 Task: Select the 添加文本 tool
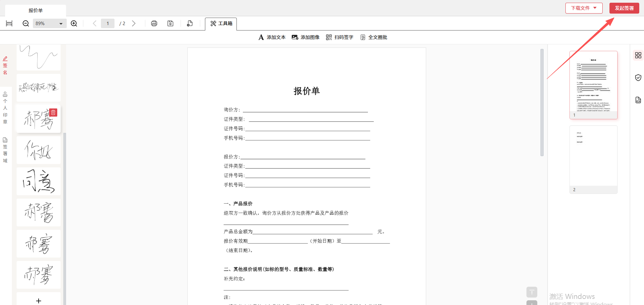point(272,37)
